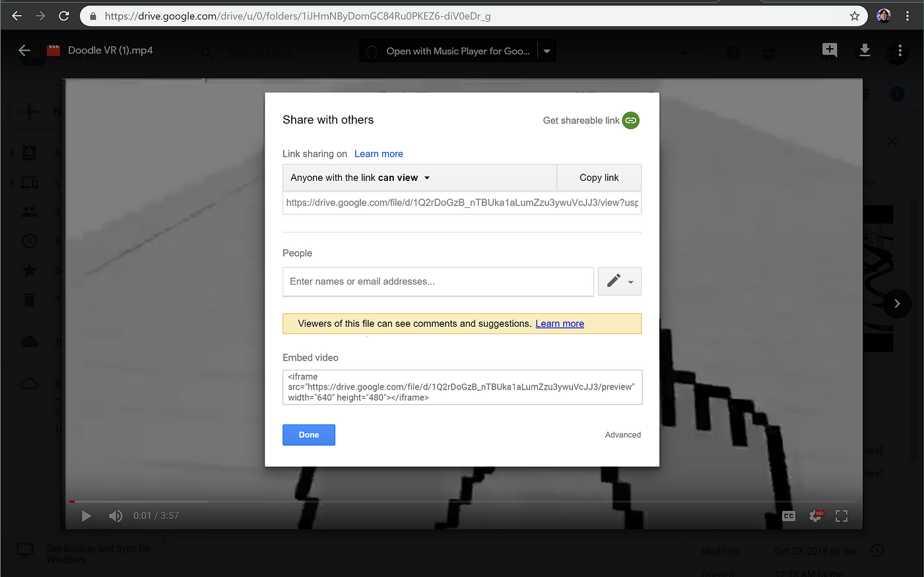Open Learn more link in yellow viewers notice
Screen dimensions: 924x577
click(560, 323)
